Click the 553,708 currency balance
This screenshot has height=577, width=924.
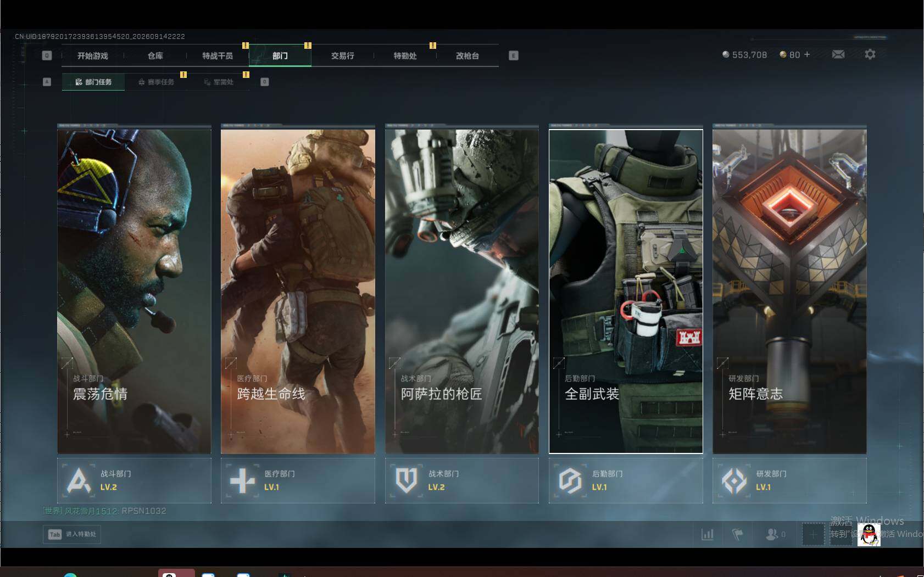click(x=744, y=55)
